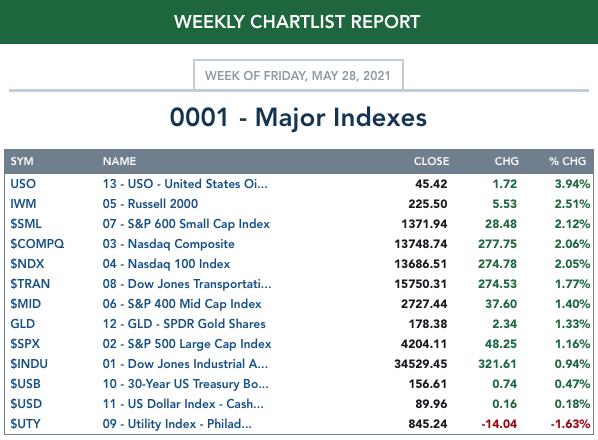Open 03 - Nasdaq Composite chart link
Viewport: 598px width, 440px height.
pyautogui.click(x=169, y=244)
